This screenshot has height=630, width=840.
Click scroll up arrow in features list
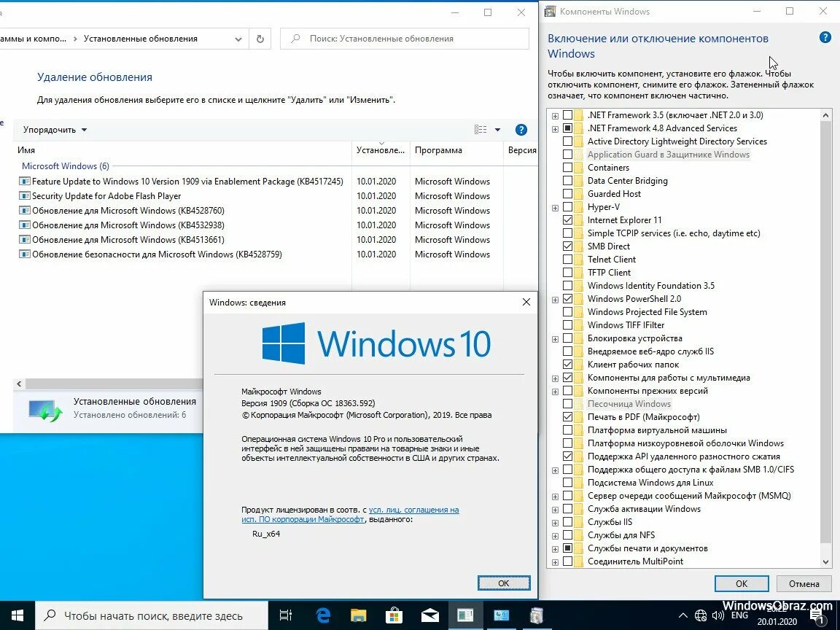[825, 114]
